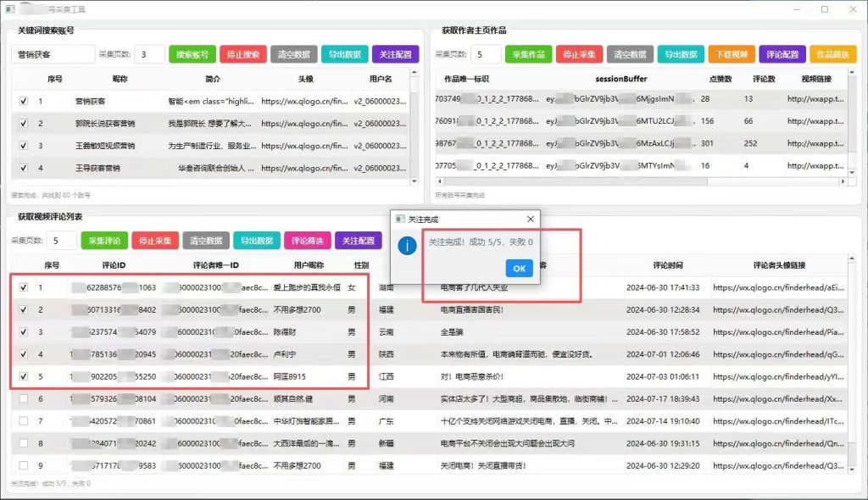Image resolution: width=868 pixels, height=500 pixels.
Task: Toggle the checkbox for comment row 6
Action: (23, 398)
